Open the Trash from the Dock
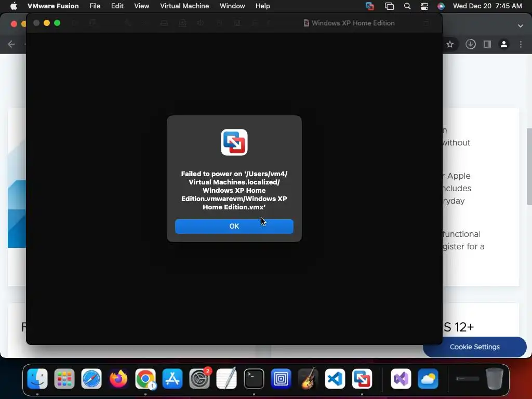The image size is (532, 399). [x=495, y=379]
